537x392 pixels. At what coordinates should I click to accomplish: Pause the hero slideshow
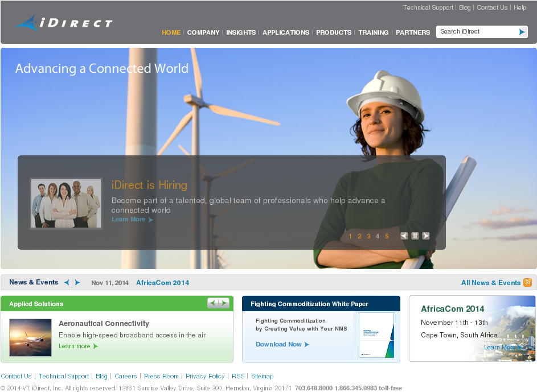415,236
